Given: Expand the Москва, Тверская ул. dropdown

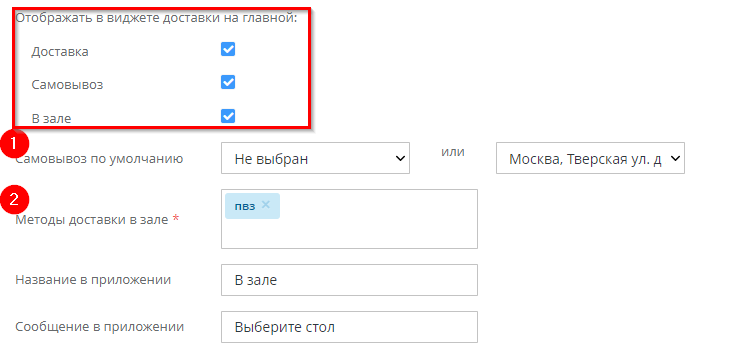Looking at the screenshot, I should tap(590, 158).
